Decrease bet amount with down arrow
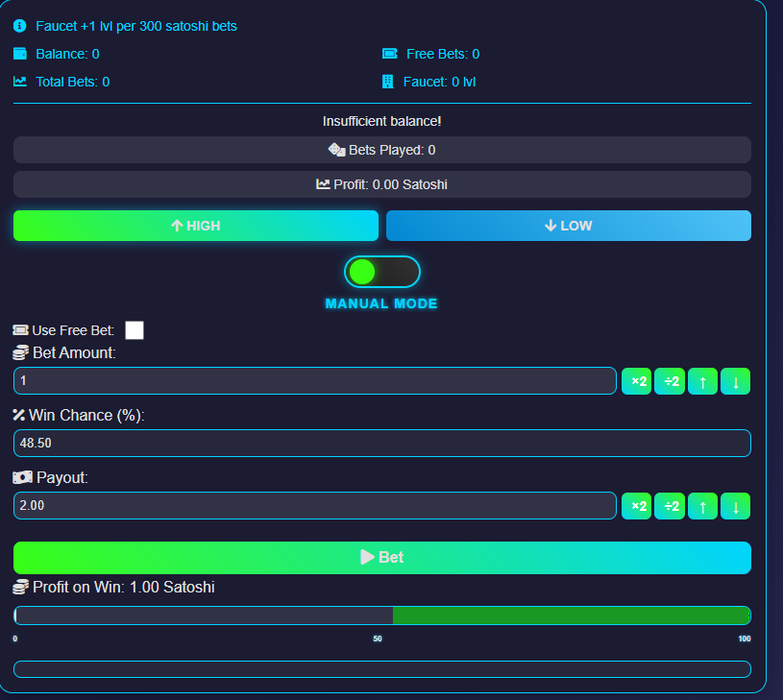Screen dimensions: 783x700 coord(736,381)
